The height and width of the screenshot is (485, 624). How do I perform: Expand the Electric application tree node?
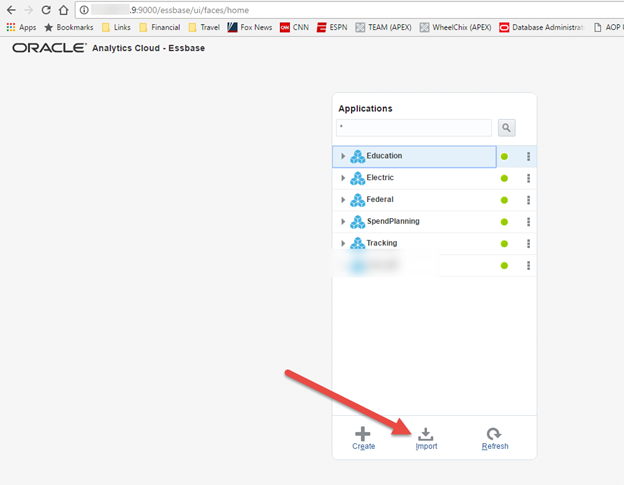pyautogui.click(x=343, y=178)
